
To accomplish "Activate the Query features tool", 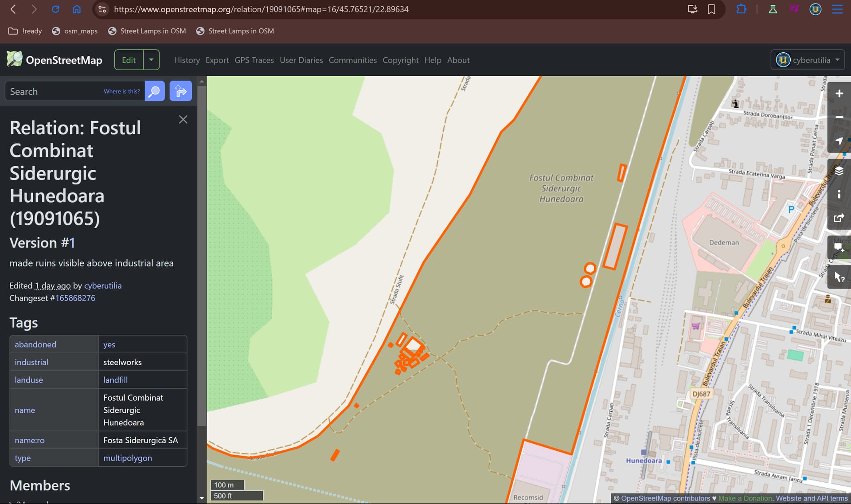I will pyautogui.click(x=839, y=277).
